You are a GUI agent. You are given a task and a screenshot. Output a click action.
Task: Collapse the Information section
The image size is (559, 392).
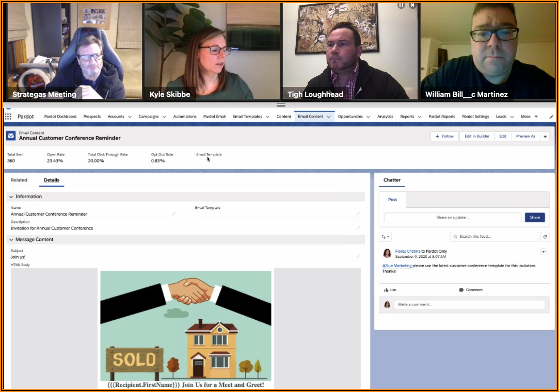pyautogui.click(x=11, y=197)
